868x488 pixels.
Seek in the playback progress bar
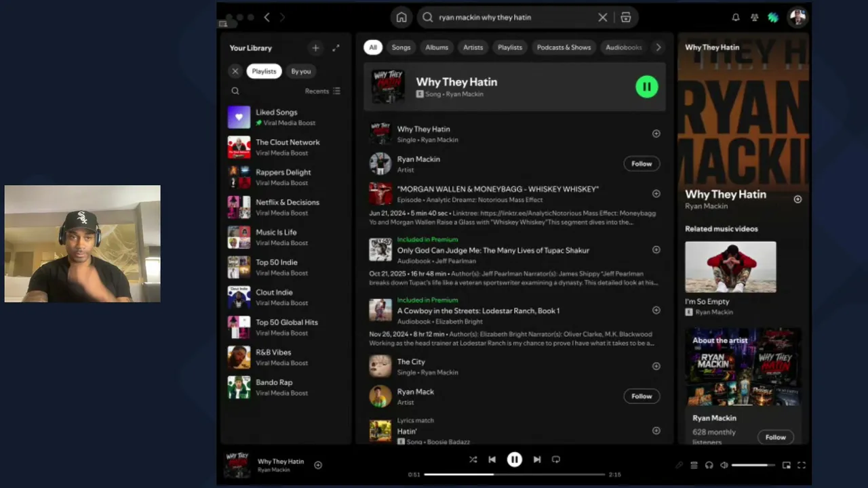515,474
